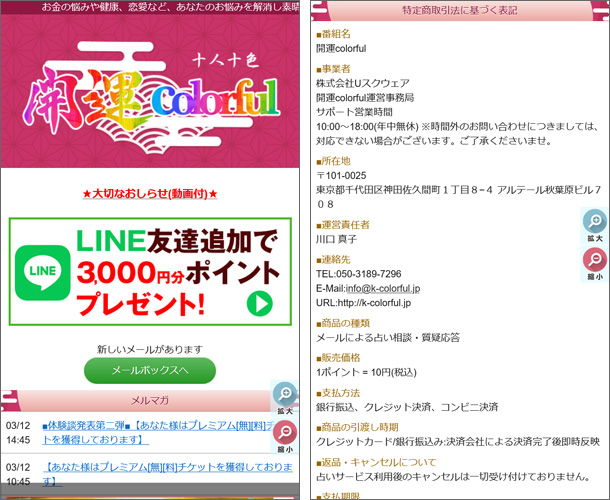This screenshot has height=500, width=610.
Task: Open the メールボックスへ button
Action: (x=150, y=370)
